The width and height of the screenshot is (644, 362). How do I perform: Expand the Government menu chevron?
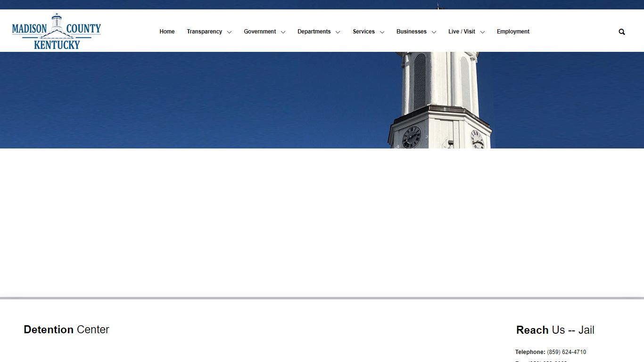[x=283, y=32]
